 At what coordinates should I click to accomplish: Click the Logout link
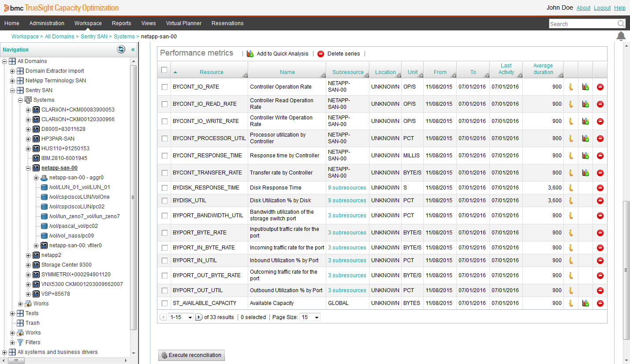[602, 8]
